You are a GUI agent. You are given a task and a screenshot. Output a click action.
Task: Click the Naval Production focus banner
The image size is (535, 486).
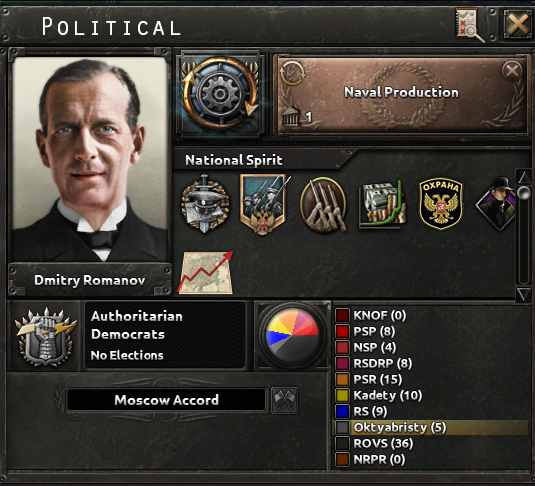[x=401, y=95]
